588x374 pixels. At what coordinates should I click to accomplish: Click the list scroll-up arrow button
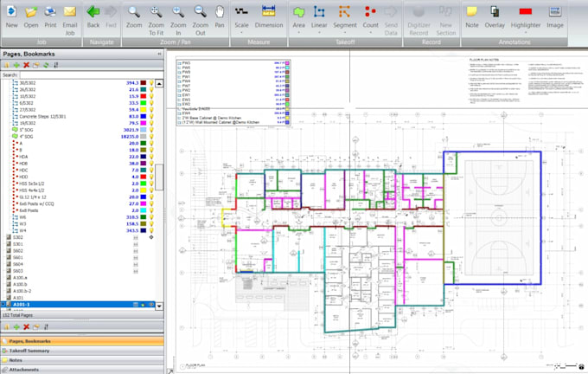[159, 83]
